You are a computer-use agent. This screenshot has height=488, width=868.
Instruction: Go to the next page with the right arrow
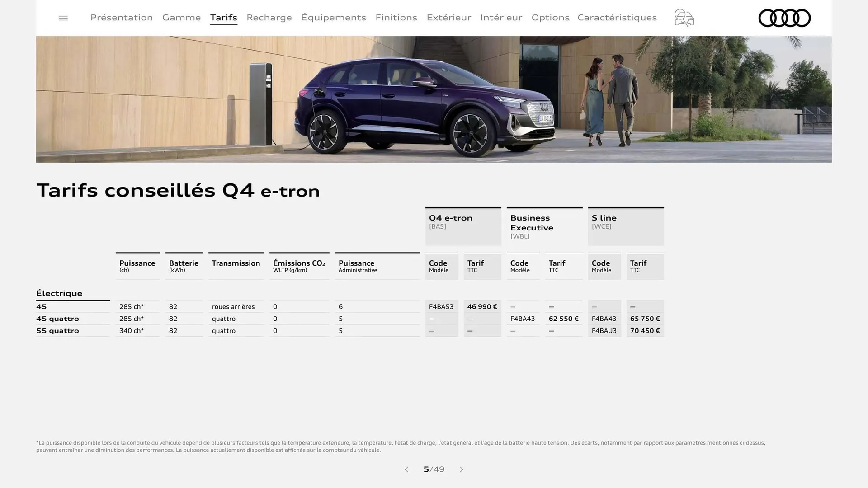coord(462,469)
